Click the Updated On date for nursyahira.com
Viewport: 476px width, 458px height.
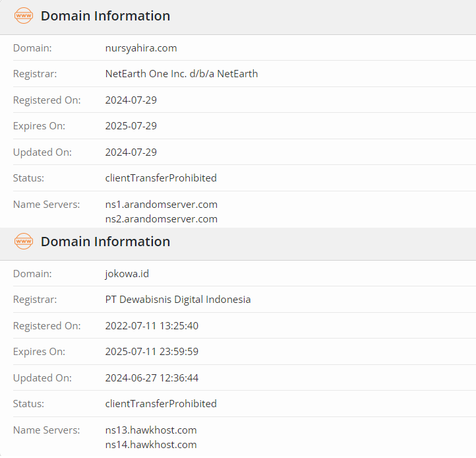point(131,152)
